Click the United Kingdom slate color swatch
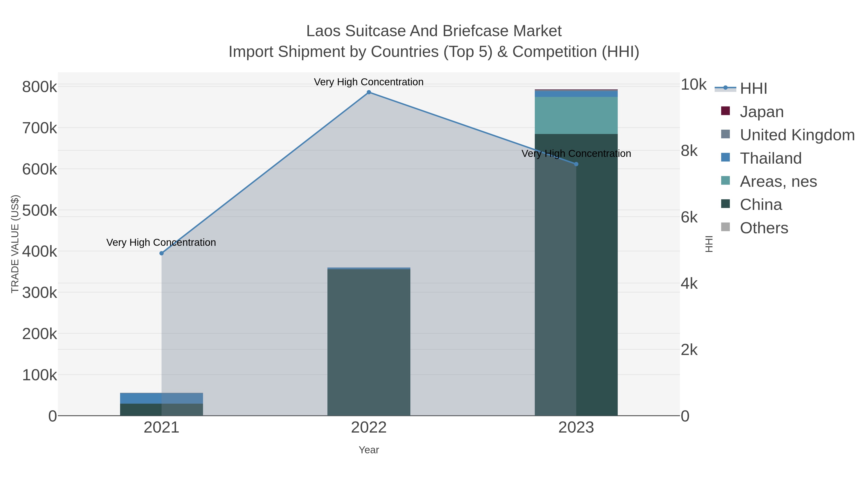 click(726, 134)
